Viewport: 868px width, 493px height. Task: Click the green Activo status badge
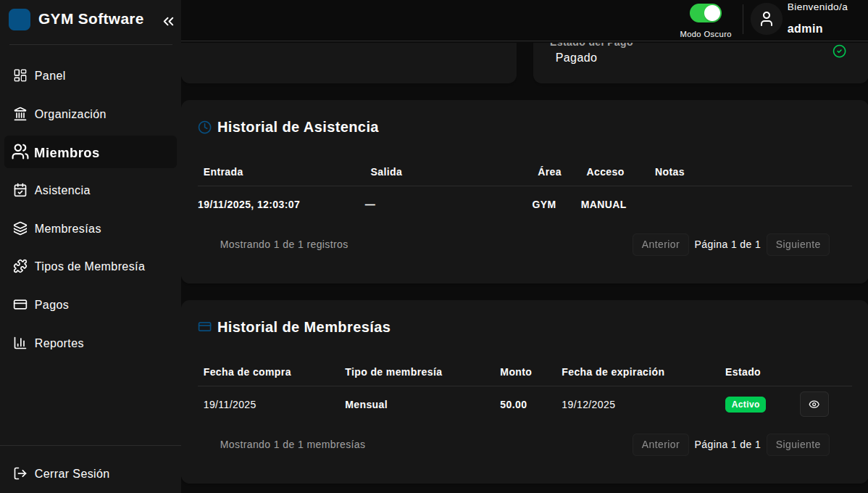(x=745, y=404)
